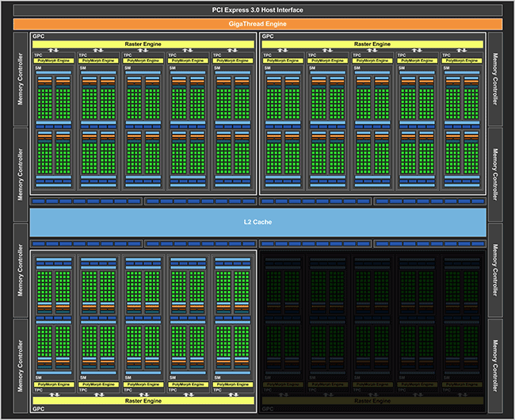Screen dimensions: 515x420
Task: Select the Raster Engine in the bottom-left GPC
Action: coord(144,402)
